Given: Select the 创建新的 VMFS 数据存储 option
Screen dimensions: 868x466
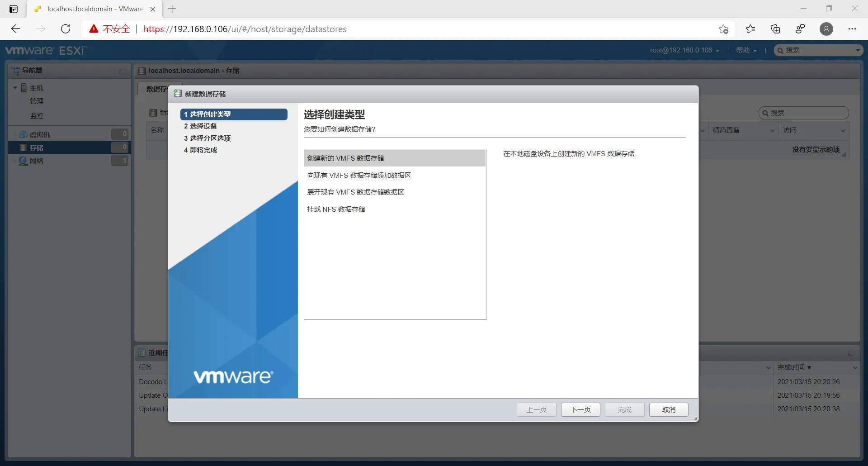Looking at the screenshot, I should point(346,158).
